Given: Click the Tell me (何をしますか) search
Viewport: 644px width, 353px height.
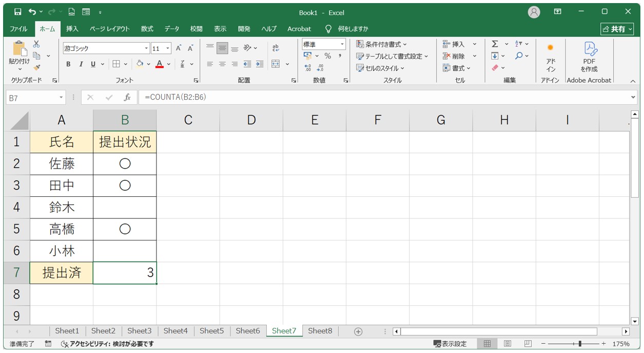Looking at the screenshot, I should 347,29.
